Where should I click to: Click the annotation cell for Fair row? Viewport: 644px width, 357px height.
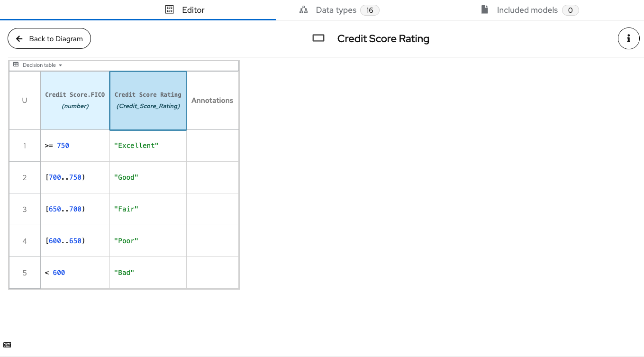(x=212, y=209)
